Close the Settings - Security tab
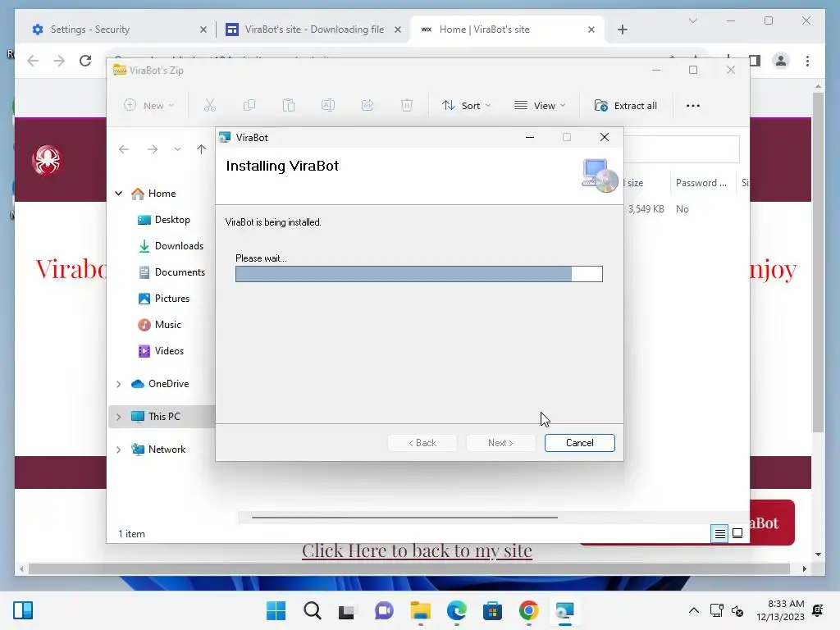The width and height of the screenshot is (840, 630). coord(203,30)
